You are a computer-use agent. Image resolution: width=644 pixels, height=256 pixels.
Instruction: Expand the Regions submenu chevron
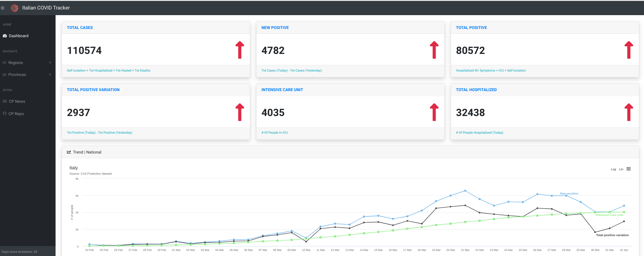(50, 63)
